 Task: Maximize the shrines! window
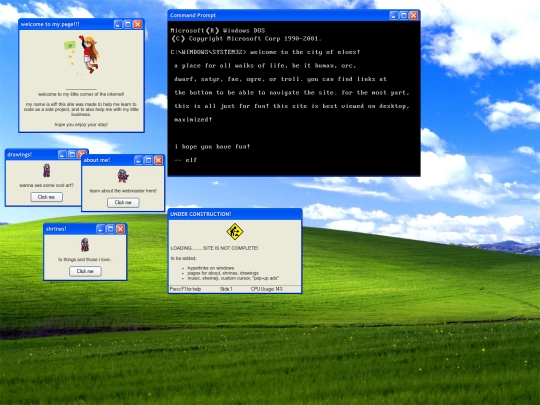pos(110,229)
